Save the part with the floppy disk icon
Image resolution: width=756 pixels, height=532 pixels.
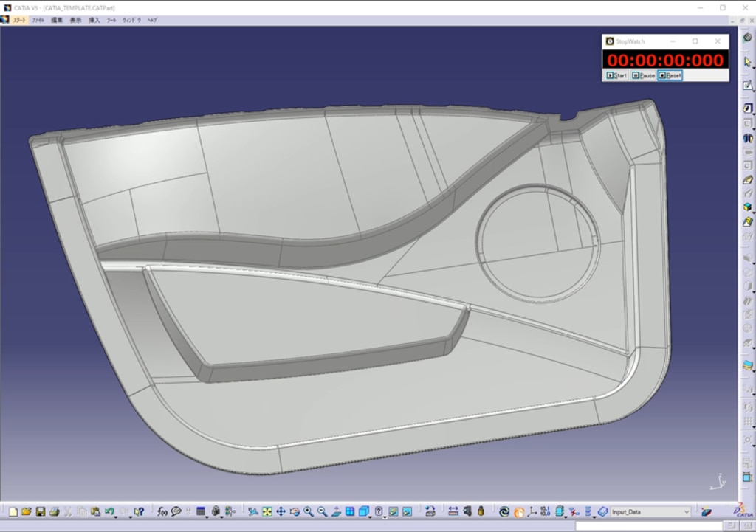(41, 512)
